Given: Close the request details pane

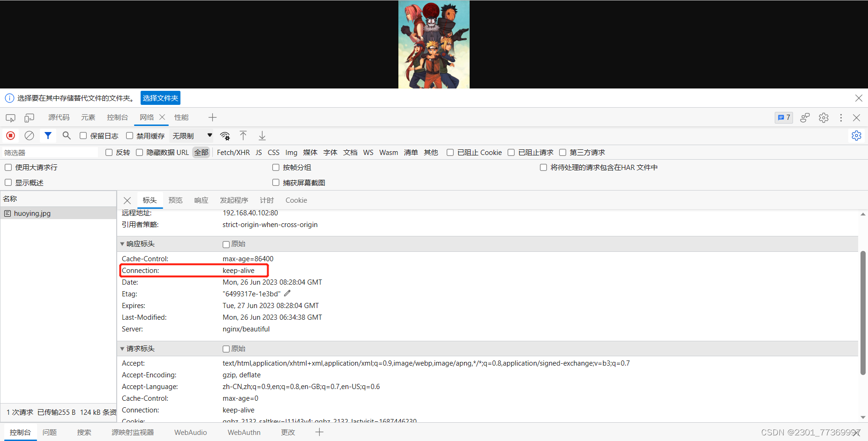Looking at the screenshot, I should point(127,200).
